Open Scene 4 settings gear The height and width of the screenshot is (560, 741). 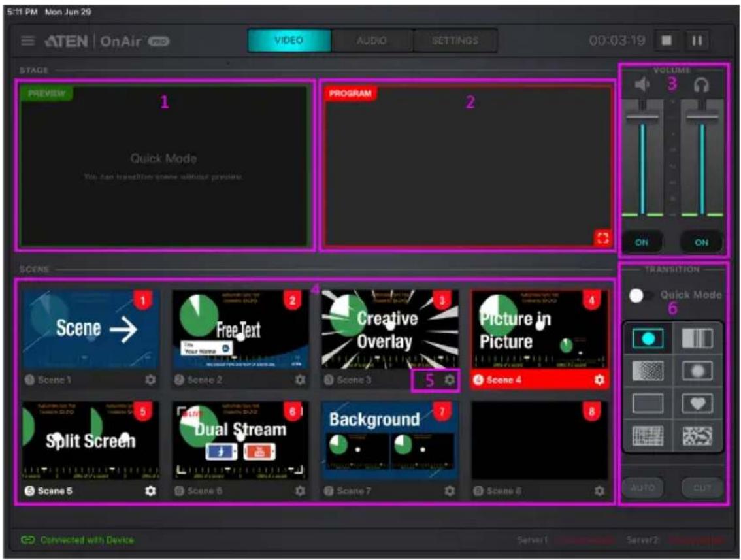click(599, 380)
